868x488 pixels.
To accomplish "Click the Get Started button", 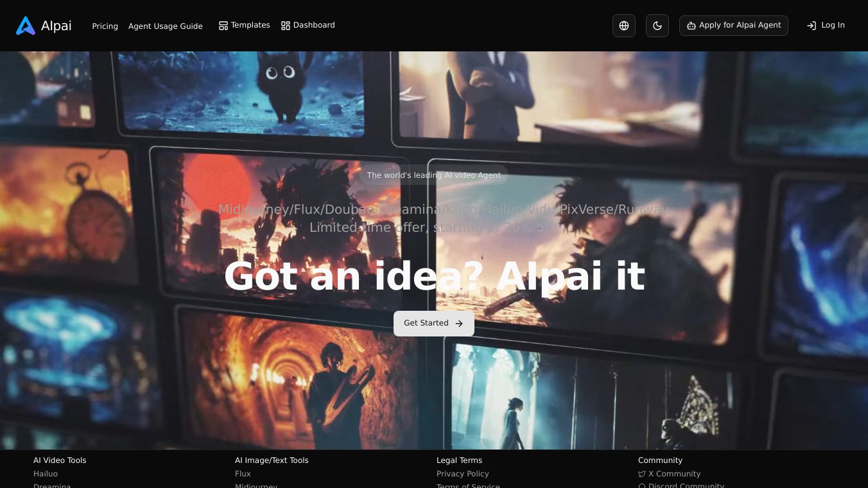I will tap(434, 324).
